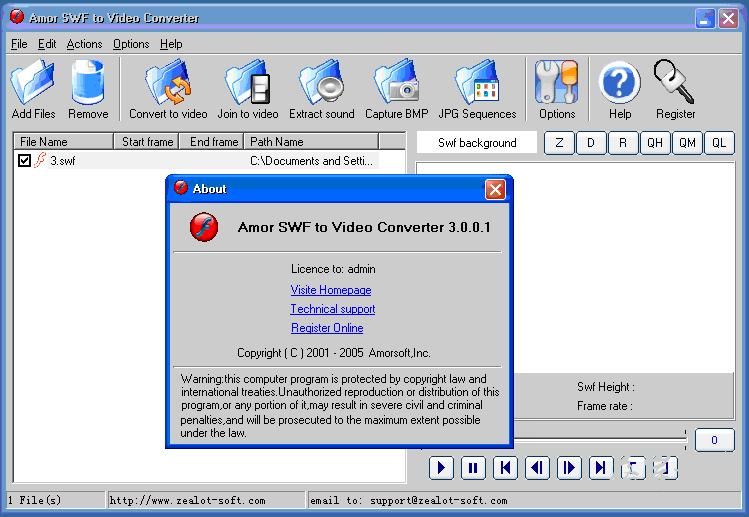The width and height of the screenshot is (749, 517).
Task: Minimize the Amor SWF Converter window
Action: (x=705, y=19)
